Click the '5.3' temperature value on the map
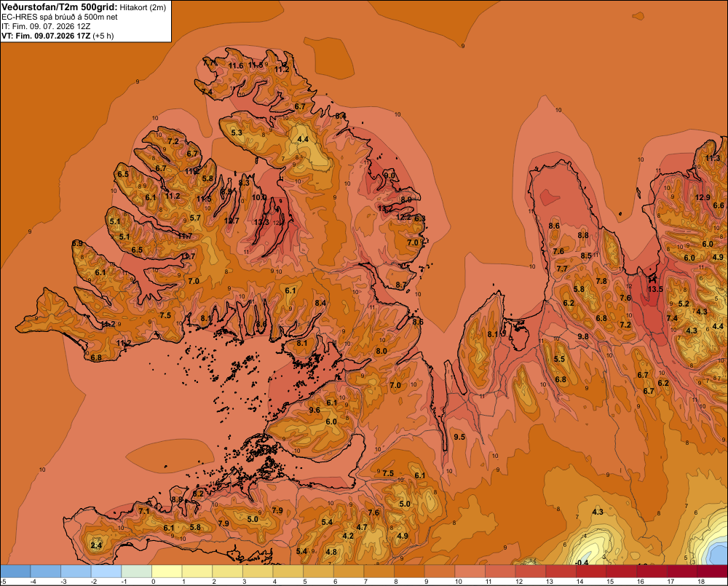Viewport: 728px width, 586px height. click(237, 132)
